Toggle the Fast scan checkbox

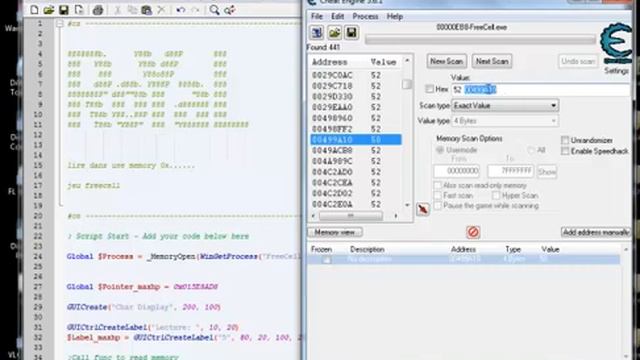click(x=438, y=196)
